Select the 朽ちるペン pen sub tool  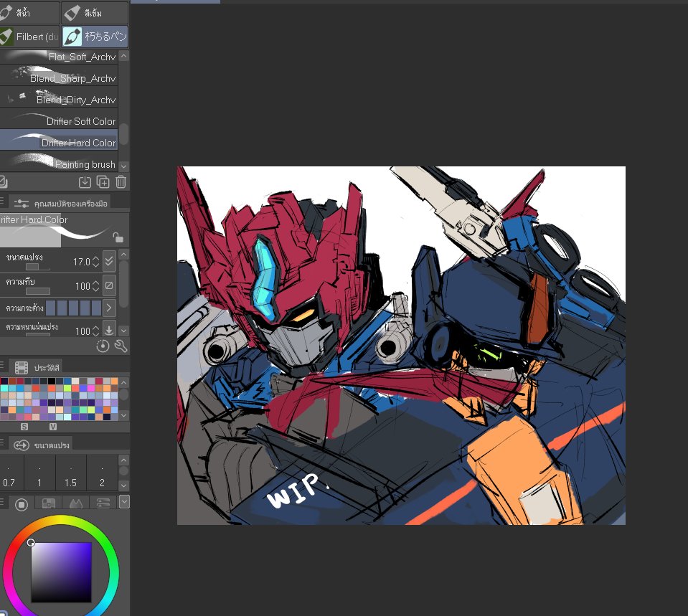(93, 37)
